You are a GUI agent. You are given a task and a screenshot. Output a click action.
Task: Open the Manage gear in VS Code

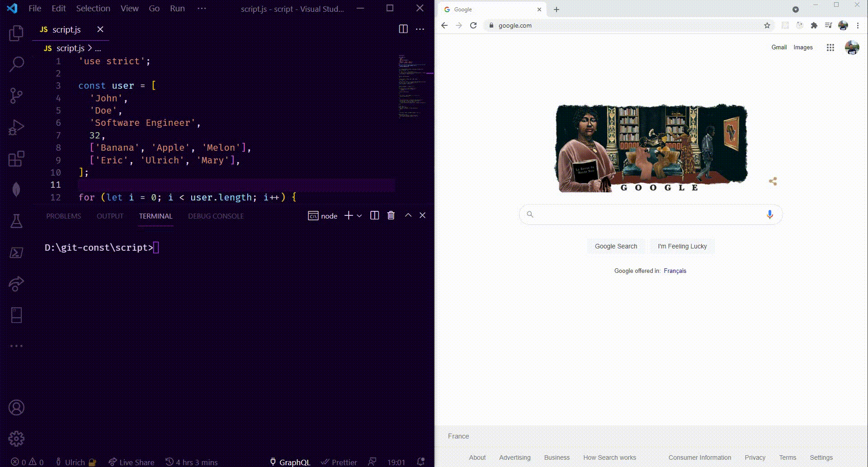pos(16,438)
